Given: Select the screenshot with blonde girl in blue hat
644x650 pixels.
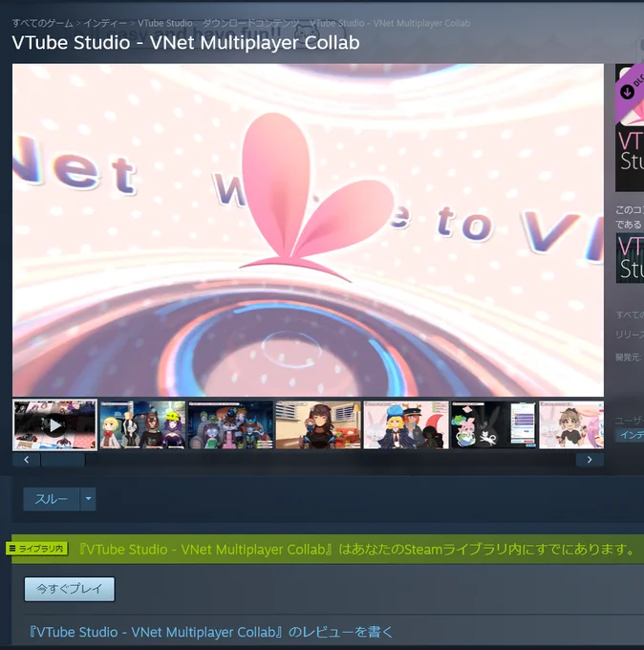Looking at the screenshot, I should 406,425.
